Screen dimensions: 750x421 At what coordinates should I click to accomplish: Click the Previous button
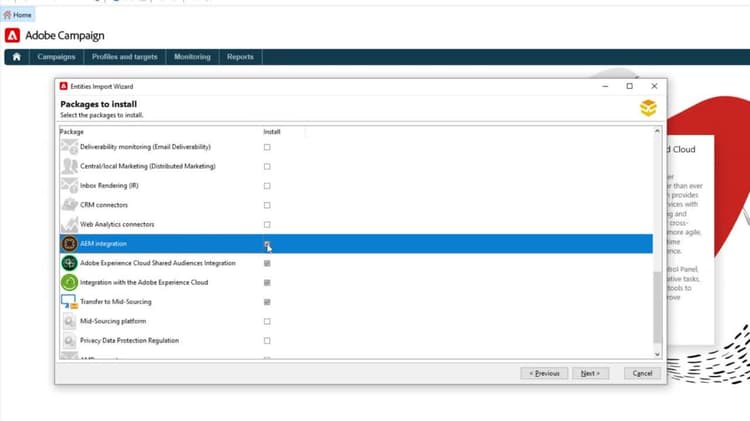pos(544,373)
